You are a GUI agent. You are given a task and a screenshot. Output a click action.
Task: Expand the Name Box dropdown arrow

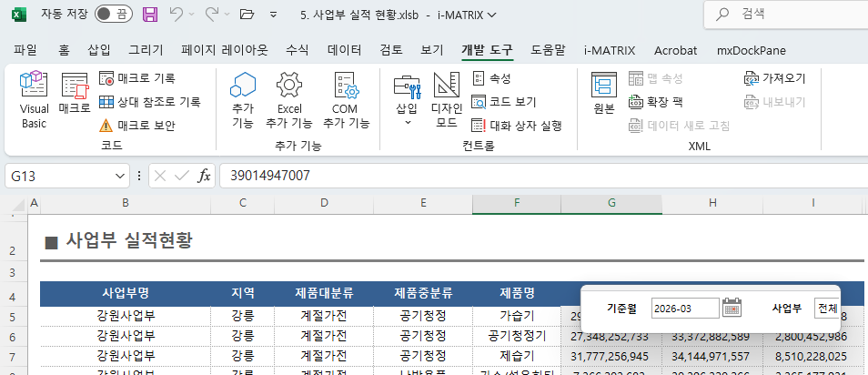(120, 177)
